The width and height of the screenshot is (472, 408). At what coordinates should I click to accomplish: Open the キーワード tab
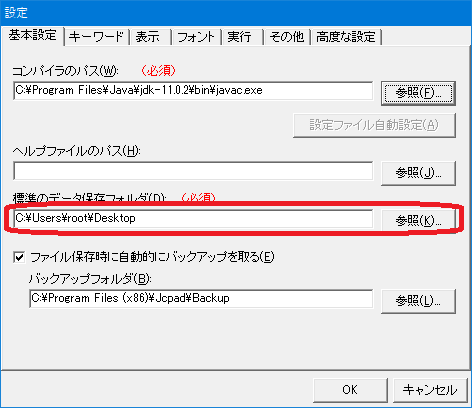97,37
